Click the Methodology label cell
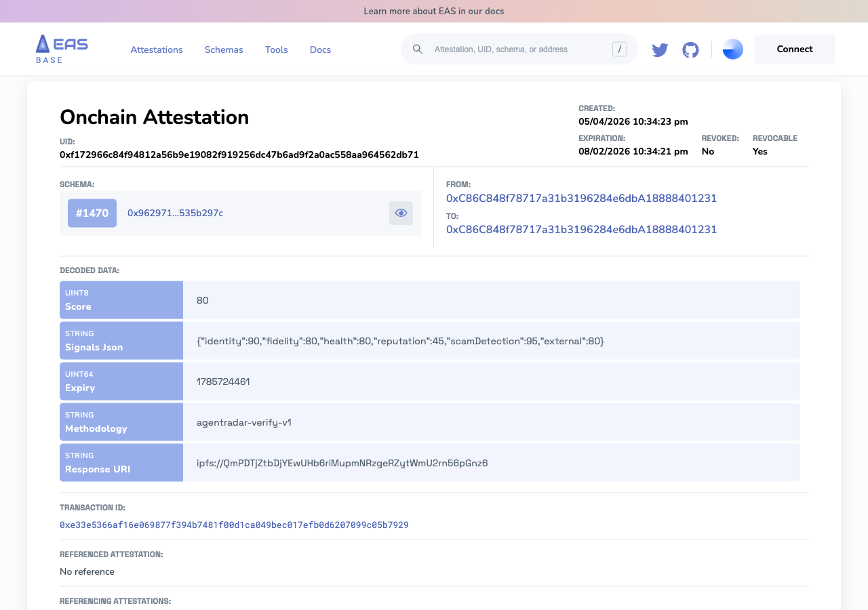Screen dimensions: 868x610 point(121,422)
